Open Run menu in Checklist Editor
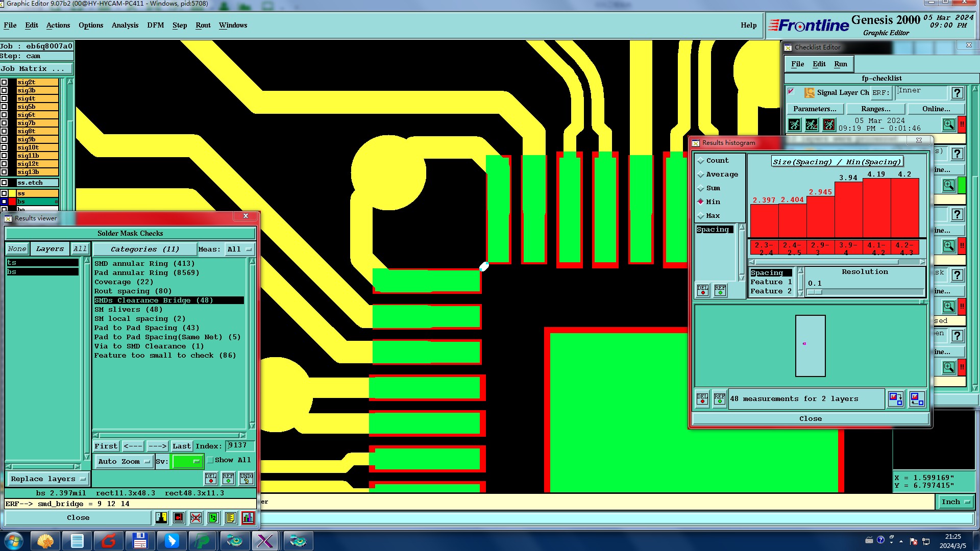 point(841,64)
